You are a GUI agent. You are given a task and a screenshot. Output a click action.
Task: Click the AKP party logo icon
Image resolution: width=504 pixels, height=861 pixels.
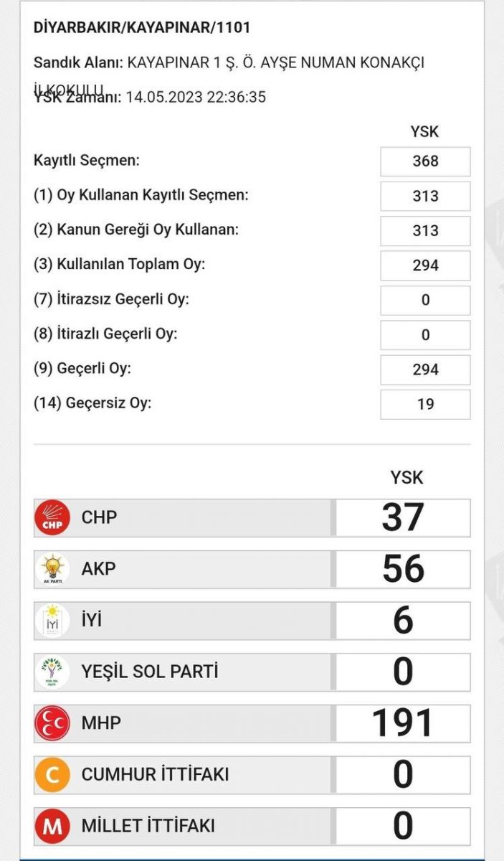(x=52, y=569)
